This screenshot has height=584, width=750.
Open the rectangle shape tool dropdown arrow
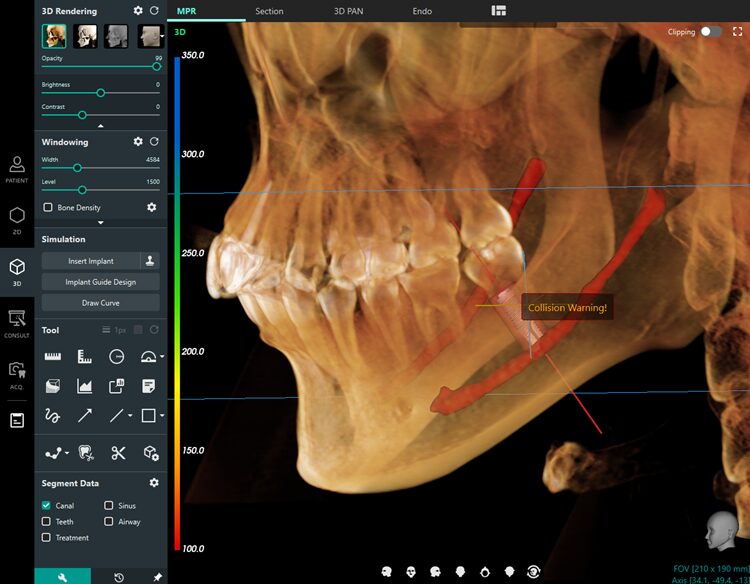[x=162, y=415]
